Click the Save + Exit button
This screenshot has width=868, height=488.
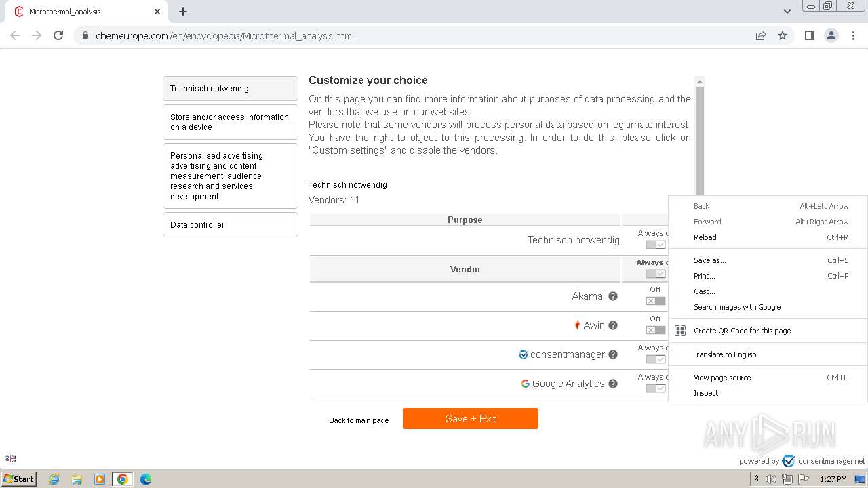(x=471, y=419)
